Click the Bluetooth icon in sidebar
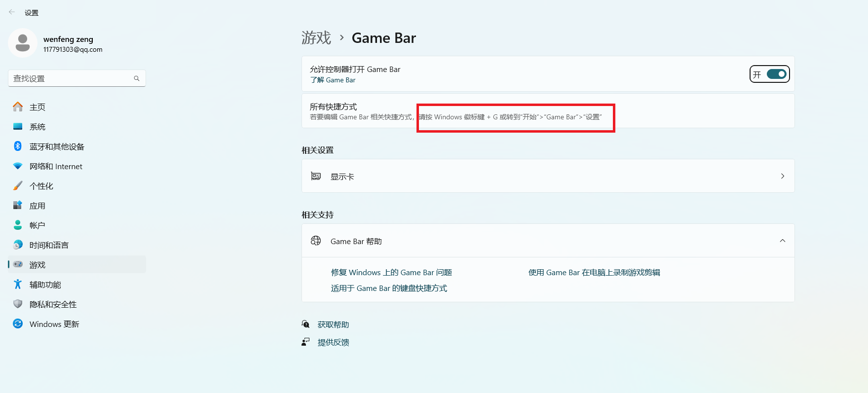This screenshot has height=393, width=868. 18,146
